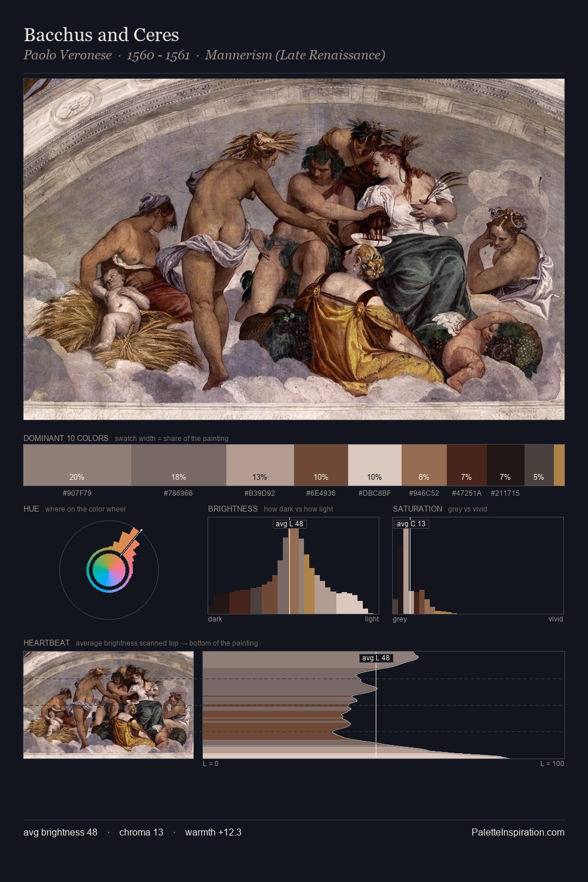
Task: Click the 'BRIGHTNESS' section heading
Action: tap(233, 509)
